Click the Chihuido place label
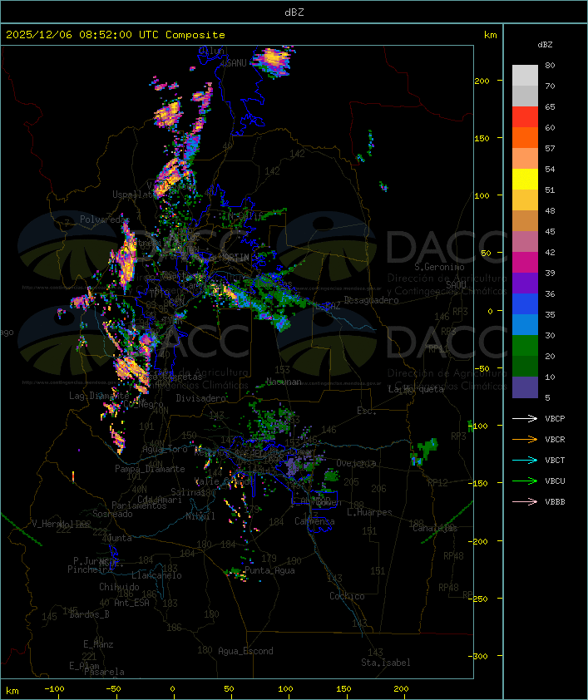This screenshot has width=588, height=700. [119, 587]
